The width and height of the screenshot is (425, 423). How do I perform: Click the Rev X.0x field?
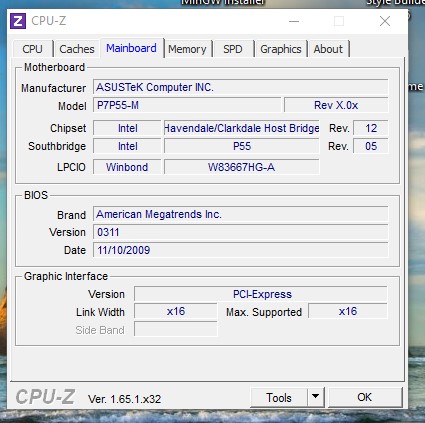click(336, 105)
